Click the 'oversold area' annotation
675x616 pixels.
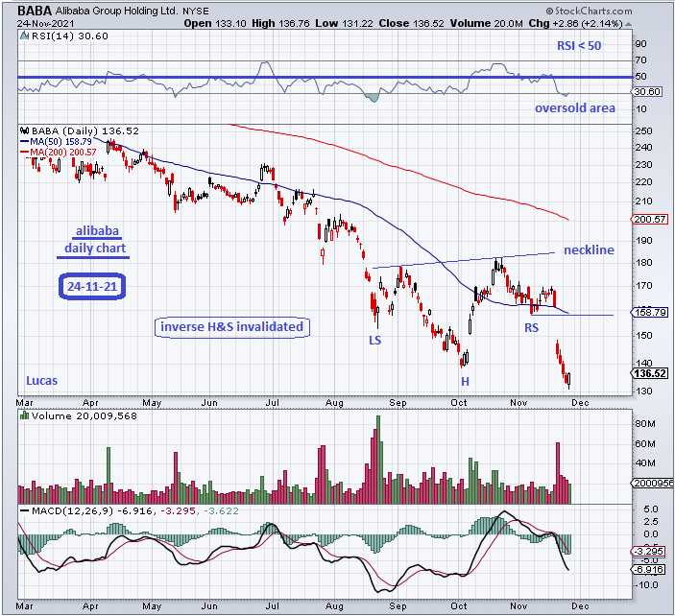tap(575, 108)
